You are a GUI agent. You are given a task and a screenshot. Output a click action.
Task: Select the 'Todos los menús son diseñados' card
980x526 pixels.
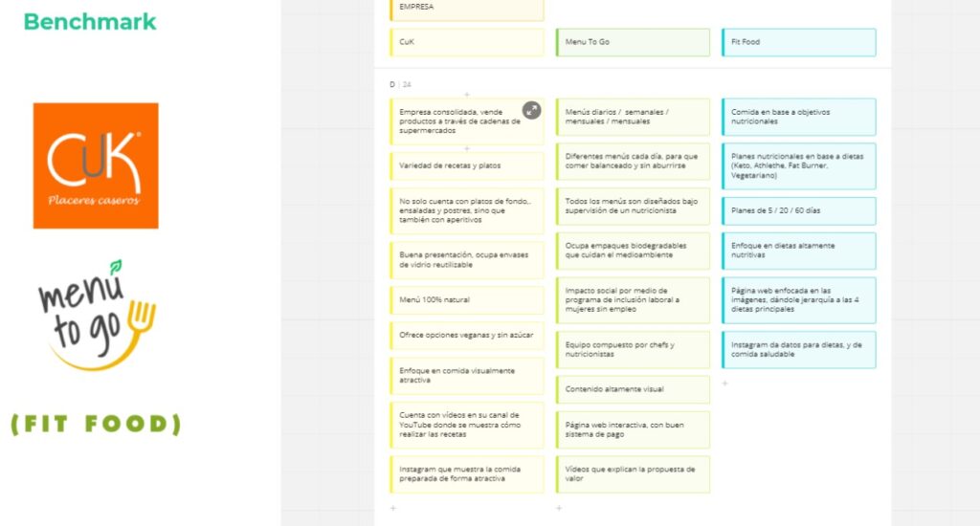(x=633, y=207)
